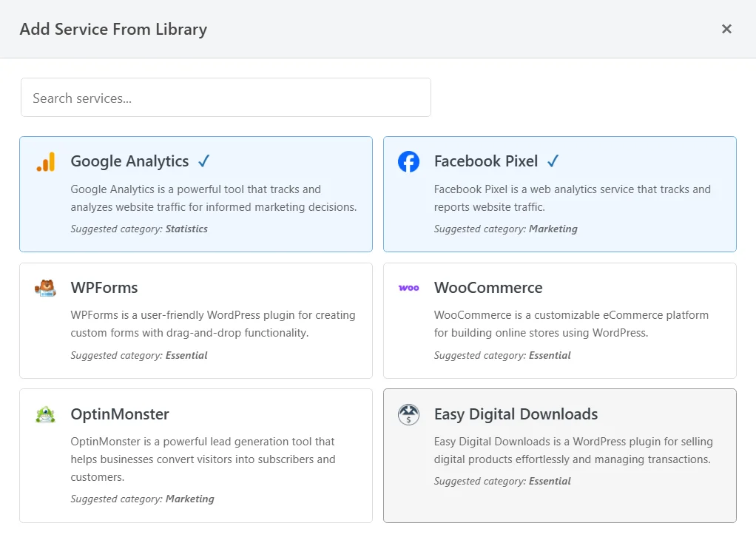
Task: Click WPForms' 'Suggested category: Essential' text
Action: point(139,355)
